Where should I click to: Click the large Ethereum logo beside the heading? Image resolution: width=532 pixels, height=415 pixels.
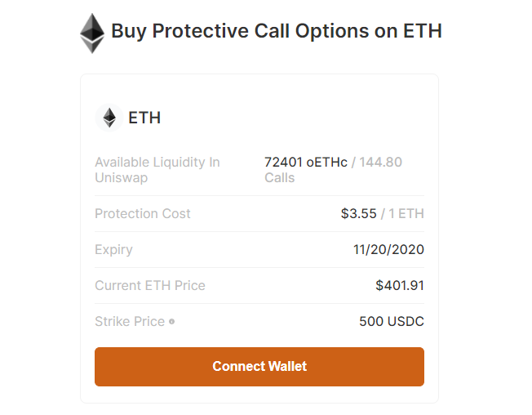92,33
